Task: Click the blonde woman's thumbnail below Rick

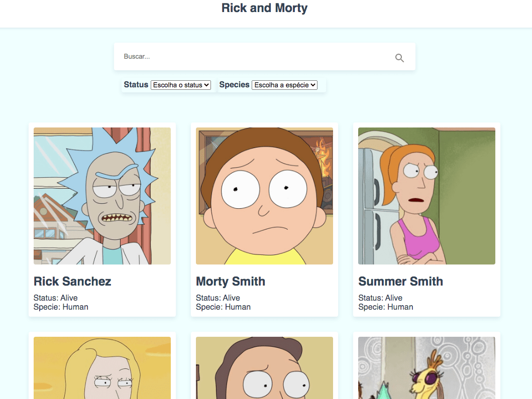Action: (102, 368)
